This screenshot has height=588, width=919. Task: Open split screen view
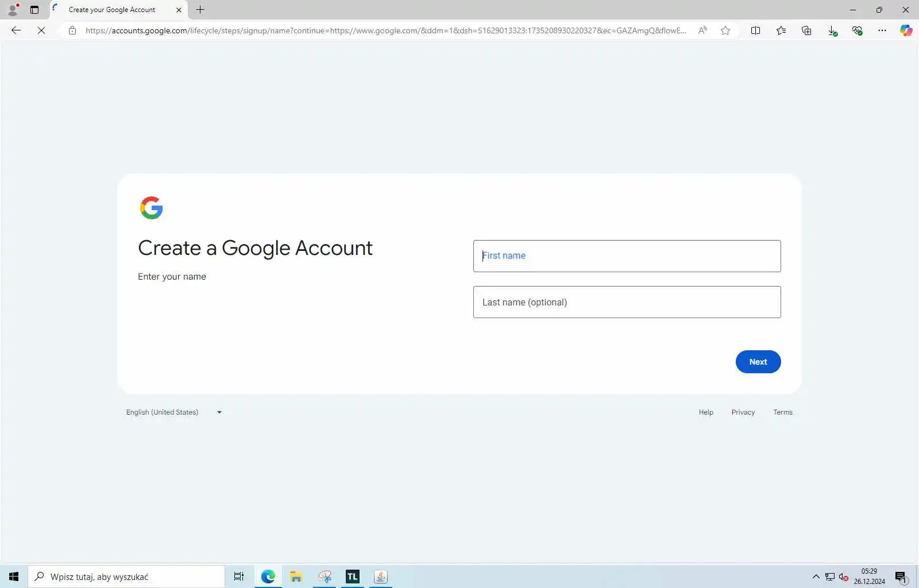pyautogui.click(x=756, y=30)
